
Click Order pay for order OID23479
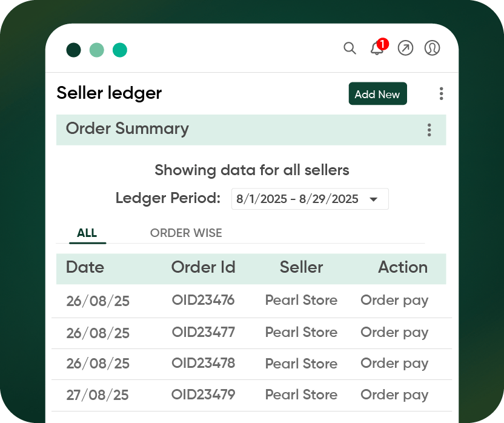(x=394, y=395)
